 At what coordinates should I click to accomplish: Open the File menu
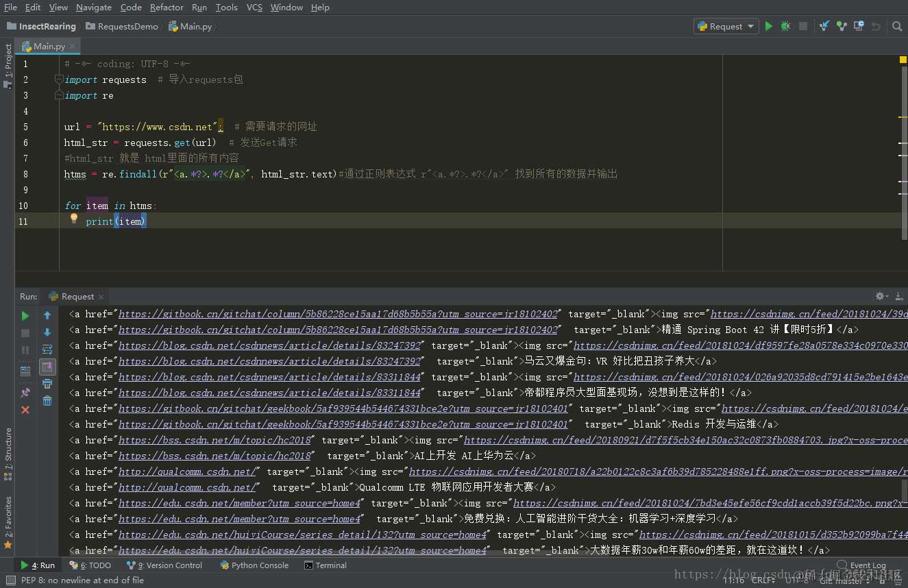pyautogui.click(x=10, y=8)
